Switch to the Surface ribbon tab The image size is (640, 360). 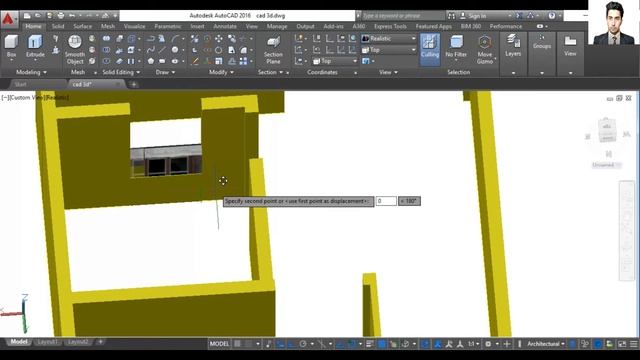click(x=82, y=26)
